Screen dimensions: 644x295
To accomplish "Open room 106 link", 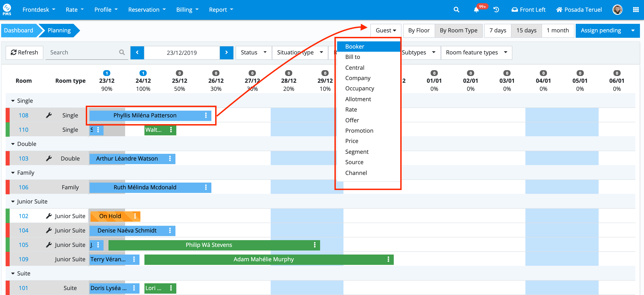I will 24,187.
